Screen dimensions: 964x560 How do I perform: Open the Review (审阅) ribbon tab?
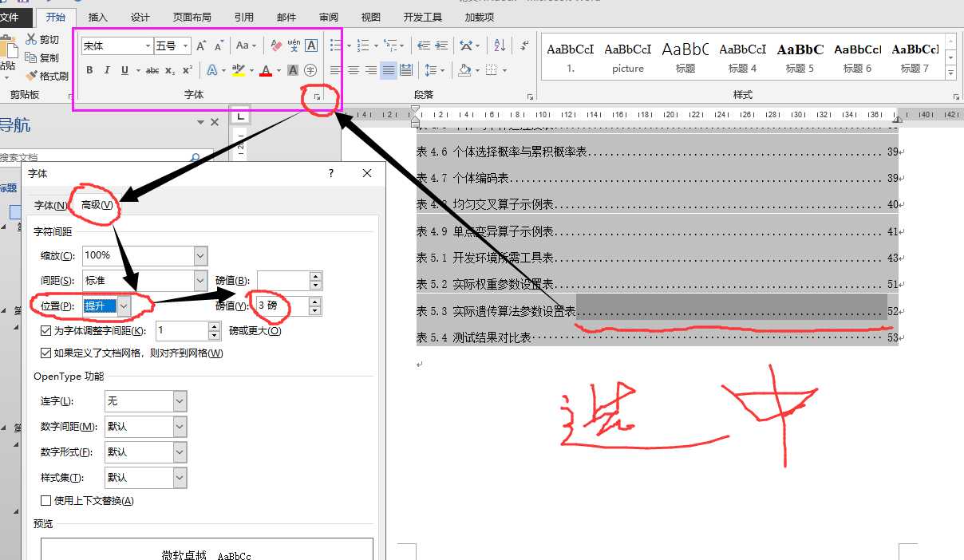pyautogui.click(x=328, y=18)
